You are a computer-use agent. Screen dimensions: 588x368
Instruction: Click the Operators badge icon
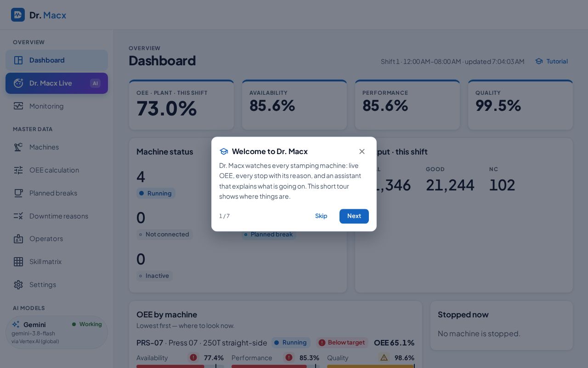pos(18,239)
